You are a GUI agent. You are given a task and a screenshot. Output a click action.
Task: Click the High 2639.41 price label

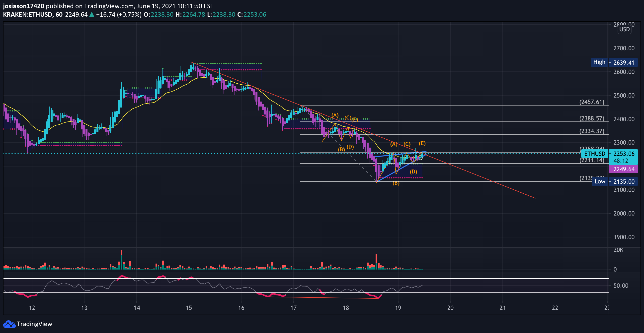pyautogui.click(x=614, y=62)
